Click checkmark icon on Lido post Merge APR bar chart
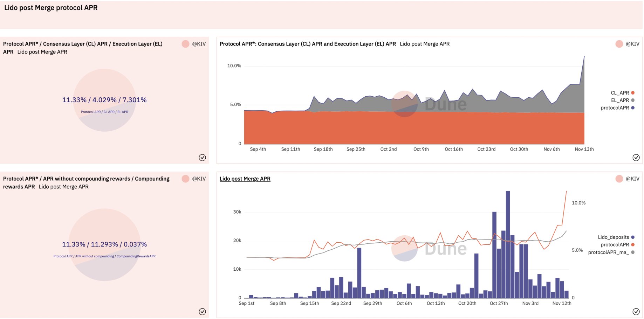Viewport: 644px width, 319px height. [636, 312]
